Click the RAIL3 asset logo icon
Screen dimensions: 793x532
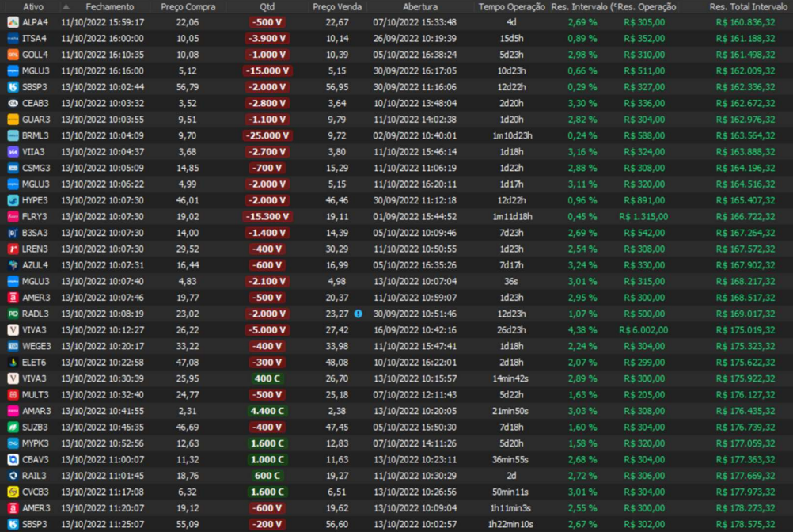(x=13, y=476)
